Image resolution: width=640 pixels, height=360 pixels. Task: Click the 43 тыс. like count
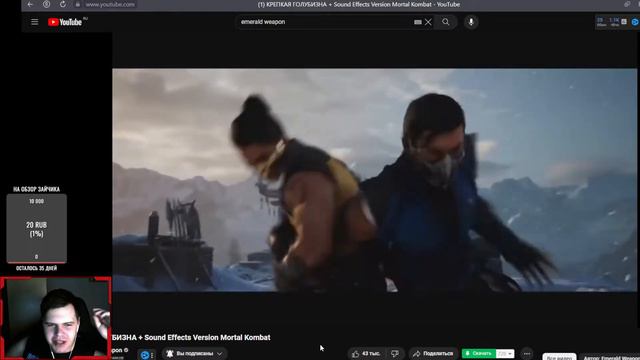click(x=371, y=353)
